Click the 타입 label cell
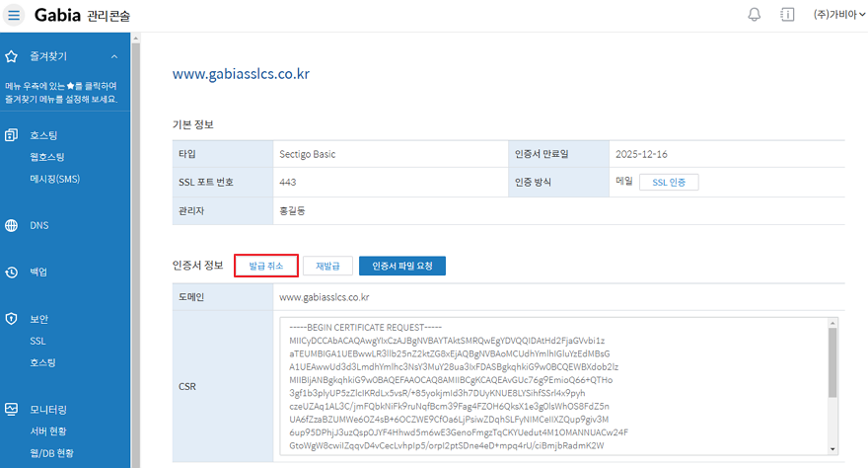This screenshot has height=468, width=868. click(x=223, y=154)
